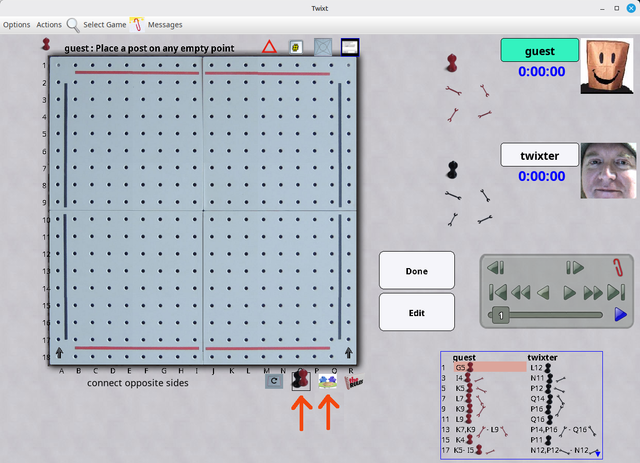
Task: Click the red paperclip in the playback panel
Action: [618, 267]
